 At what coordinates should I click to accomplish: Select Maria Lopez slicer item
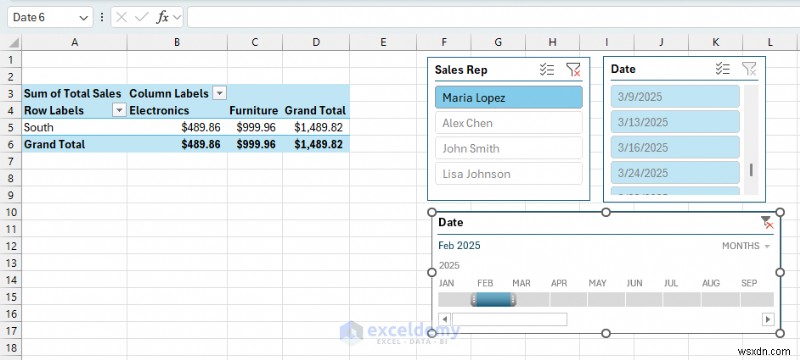pos(509,97)
